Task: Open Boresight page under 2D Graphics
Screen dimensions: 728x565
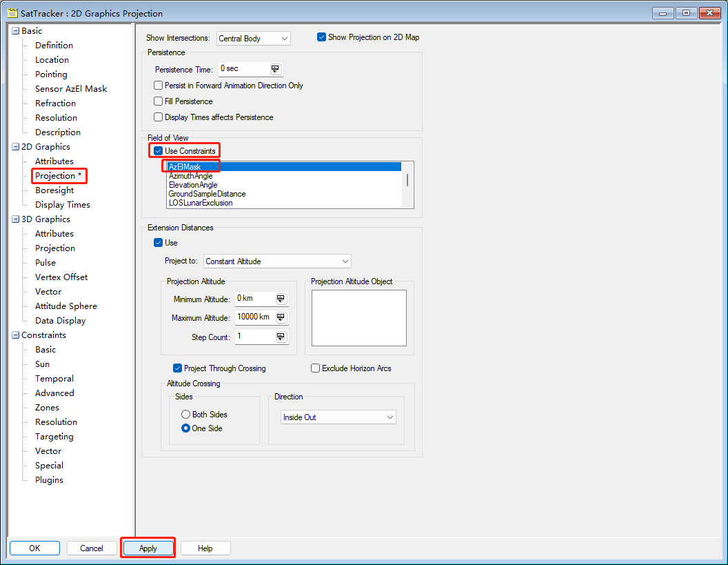Action: pyautogui.click(x=54, y=190)
